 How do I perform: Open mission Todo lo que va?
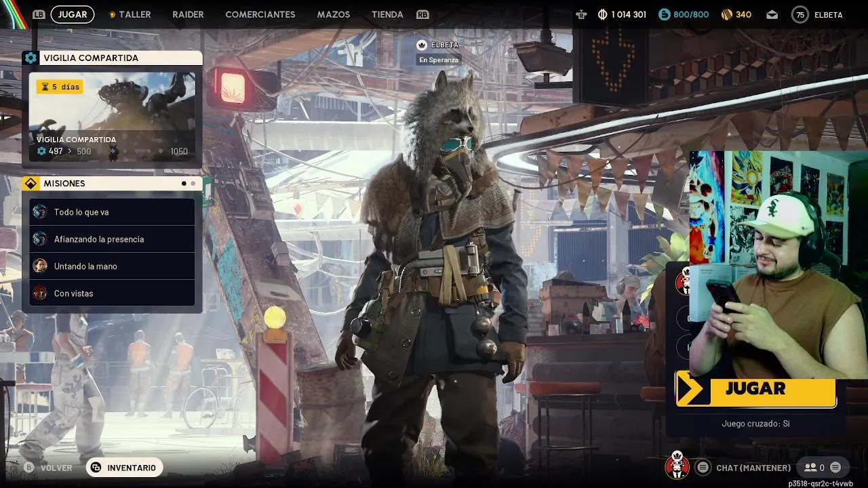[x=112, y=212]
